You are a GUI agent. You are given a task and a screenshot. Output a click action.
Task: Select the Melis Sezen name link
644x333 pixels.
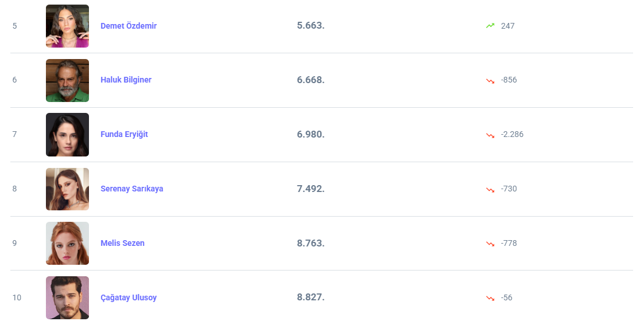click(x=122, y=243)
